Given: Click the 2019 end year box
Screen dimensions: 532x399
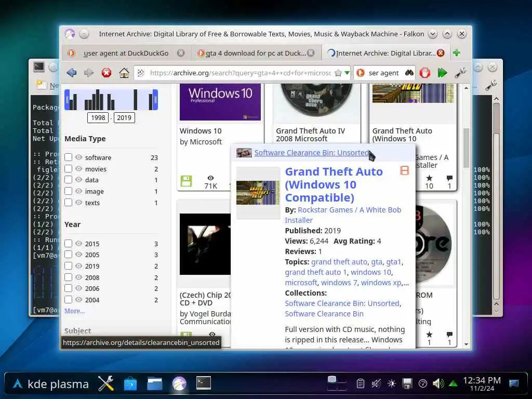Looking at the screenshot, I should pos(124,118).
